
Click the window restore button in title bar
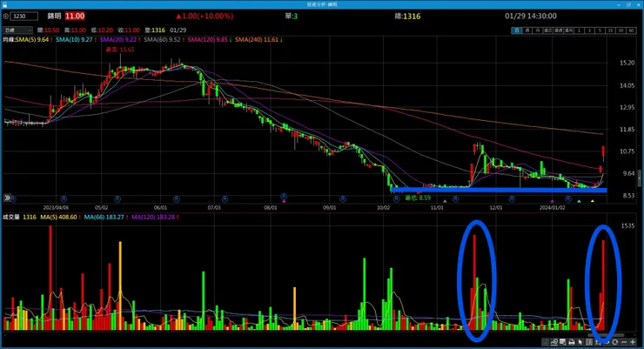click(x=628, y=4)
